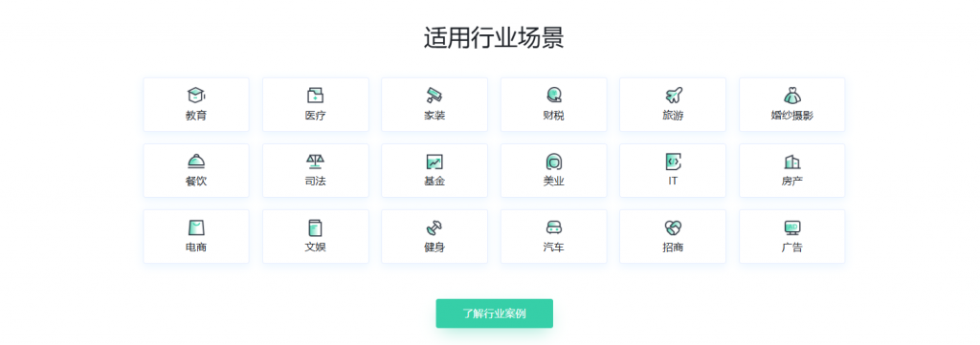980x345 pixels.
Task: Click the code file icon for IT
Action: click(x=673, y=162)
